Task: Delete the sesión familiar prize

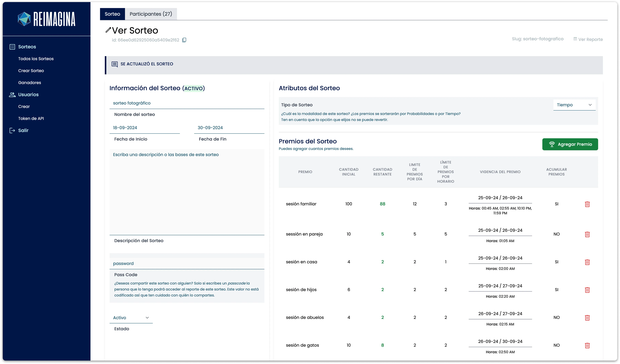Action: 587,204
